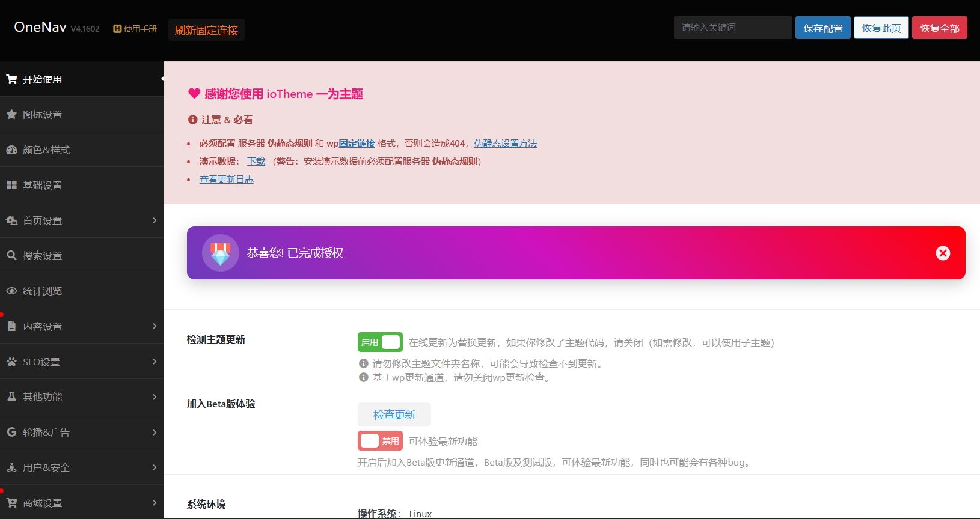Screen dimensions: 980x519
Task: Expand the 用户&安全 chevron
Action: (155, 467)
